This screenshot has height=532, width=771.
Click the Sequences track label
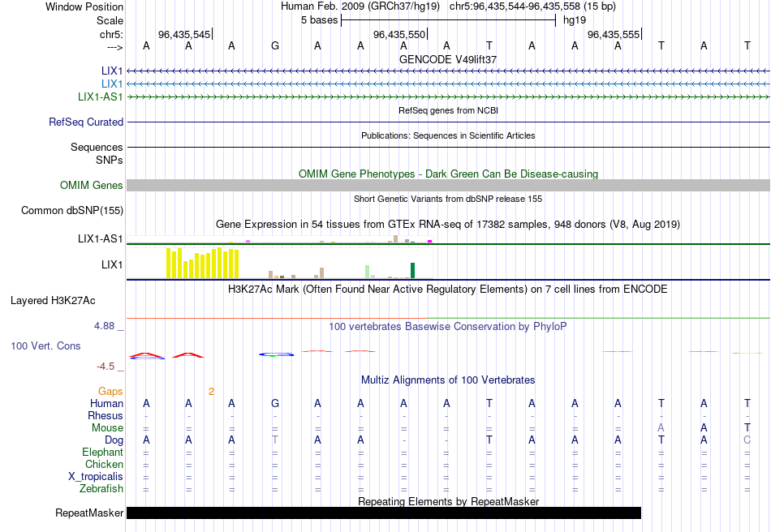click(97, 147)
